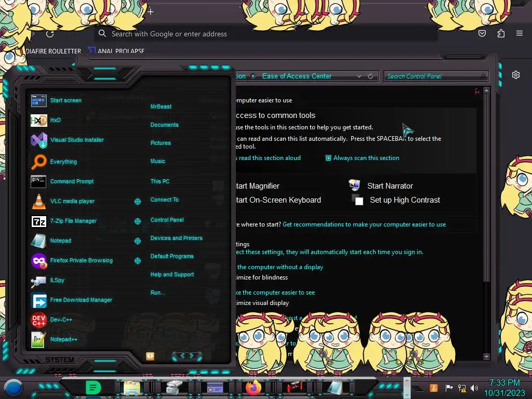Open Documents from start menu
The height and width of the screenshot is (399, 532).
point(164,125)
